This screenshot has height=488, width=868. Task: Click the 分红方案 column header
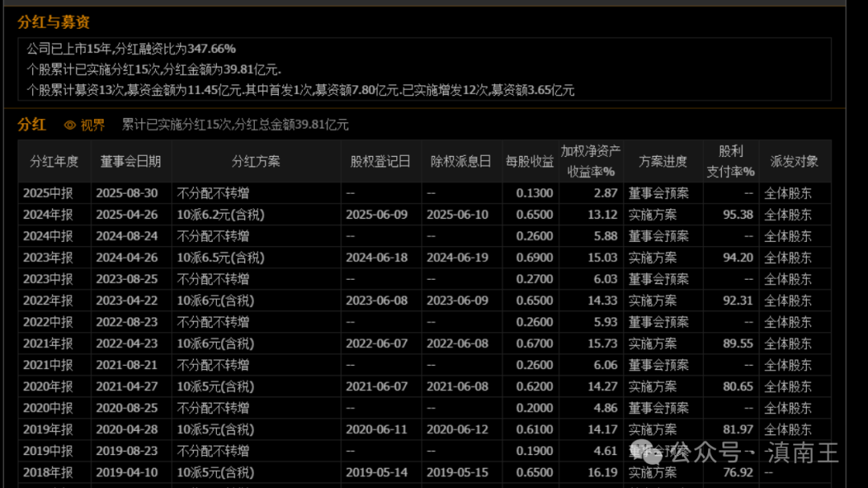(256, 161)
